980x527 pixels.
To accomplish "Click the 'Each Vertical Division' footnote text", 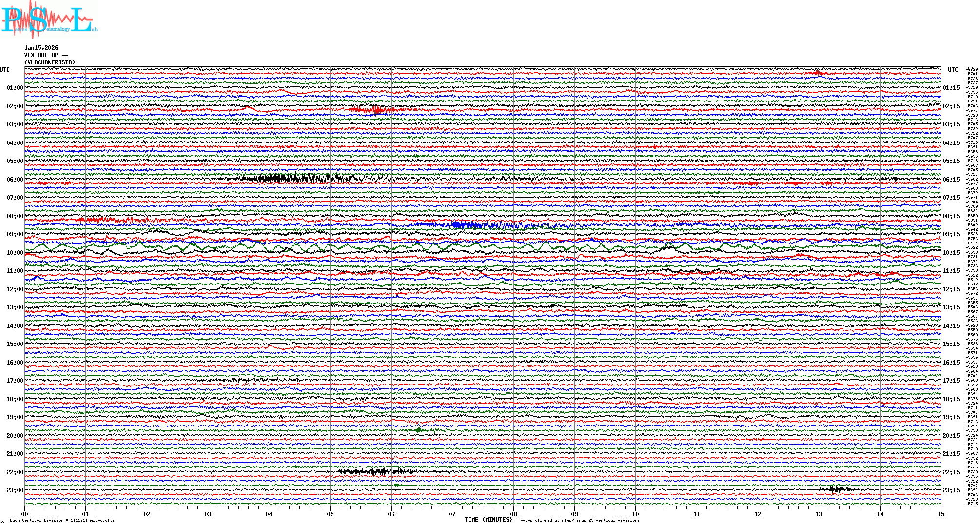I will (x=62, y=520).
